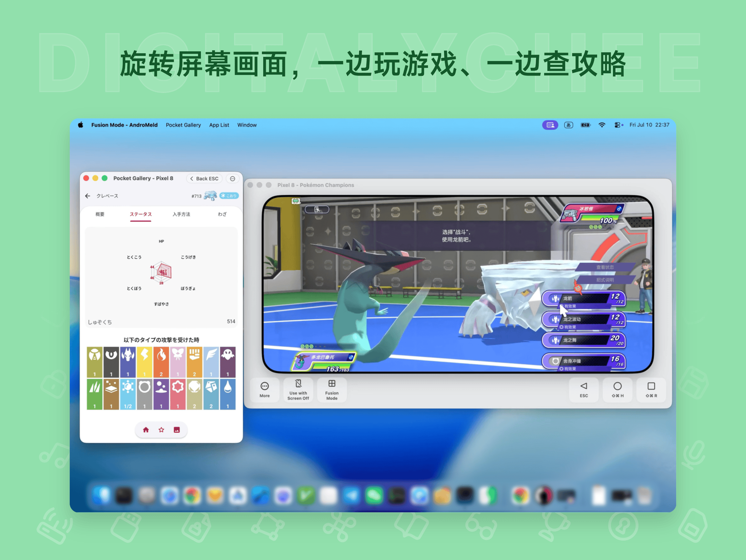Click the ESC back navigation button
The width and height of the screenshot is (746, 560).
[x=584, y=390]
